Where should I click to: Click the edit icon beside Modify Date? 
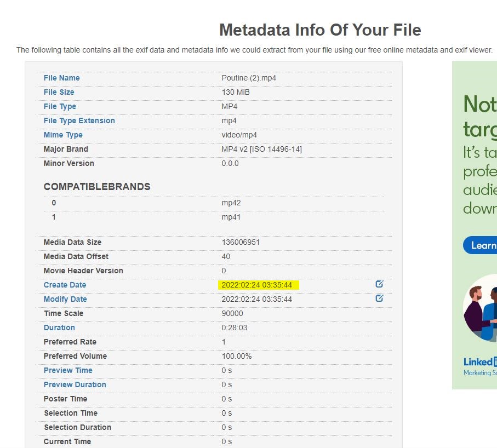[379, 298]
